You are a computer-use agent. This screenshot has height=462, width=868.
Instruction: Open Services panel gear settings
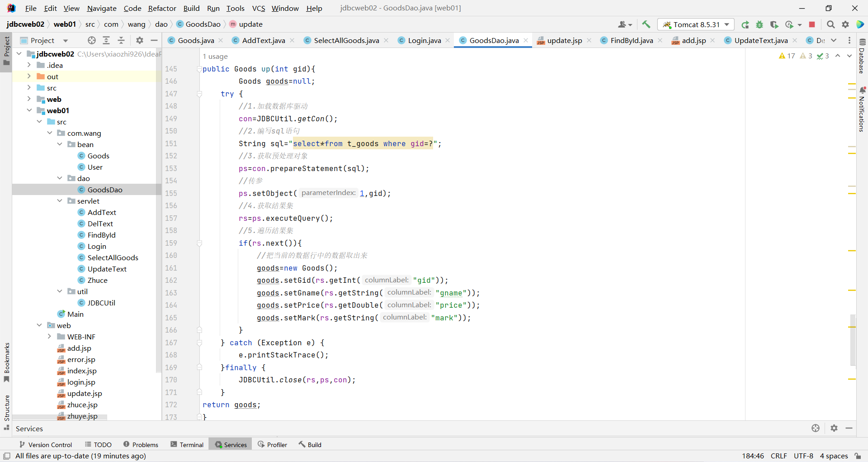click(x=834, y=428)
